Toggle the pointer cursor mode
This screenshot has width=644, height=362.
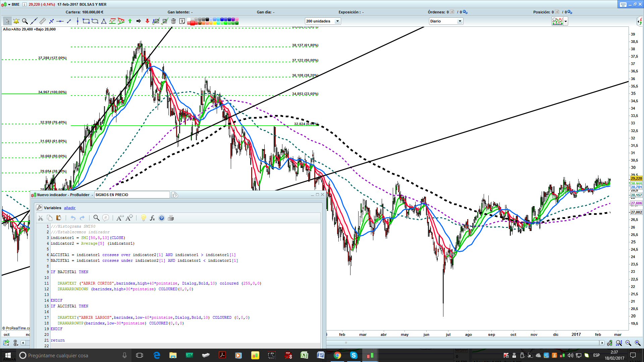click(x=7, y=21)
